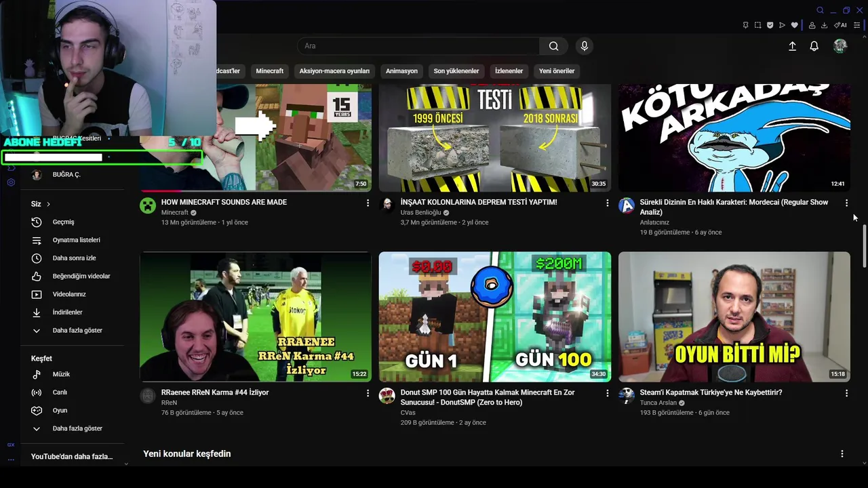Click the Ara search input field
This screenshot has width=868, height=488.
[418, 46]
